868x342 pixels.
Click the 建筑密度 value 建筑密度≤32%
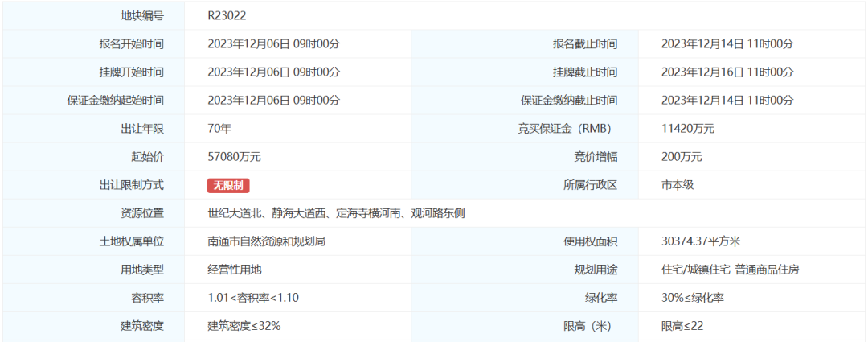pyautogui.click(x=244, y=326)
